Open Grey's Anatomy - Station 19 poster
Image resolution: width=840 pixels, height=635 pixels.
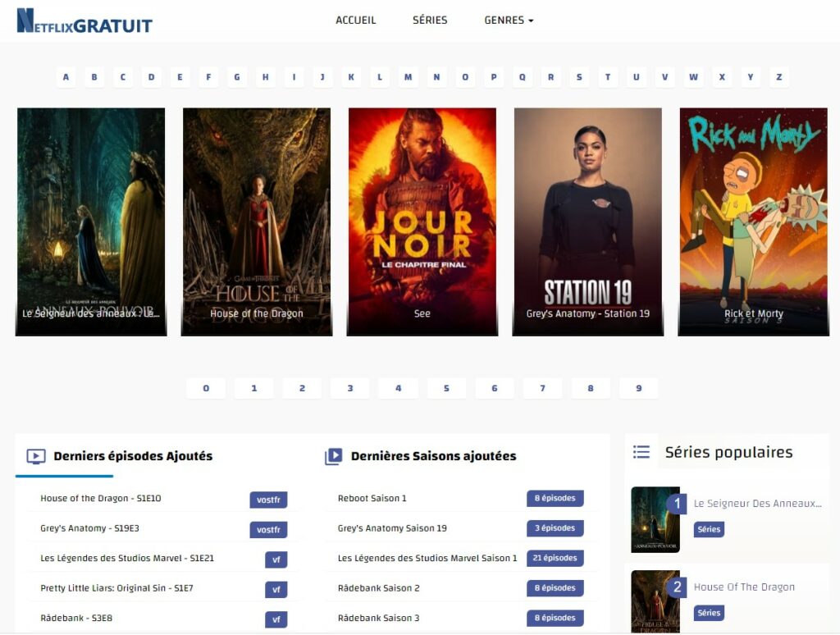click(587, 222)
